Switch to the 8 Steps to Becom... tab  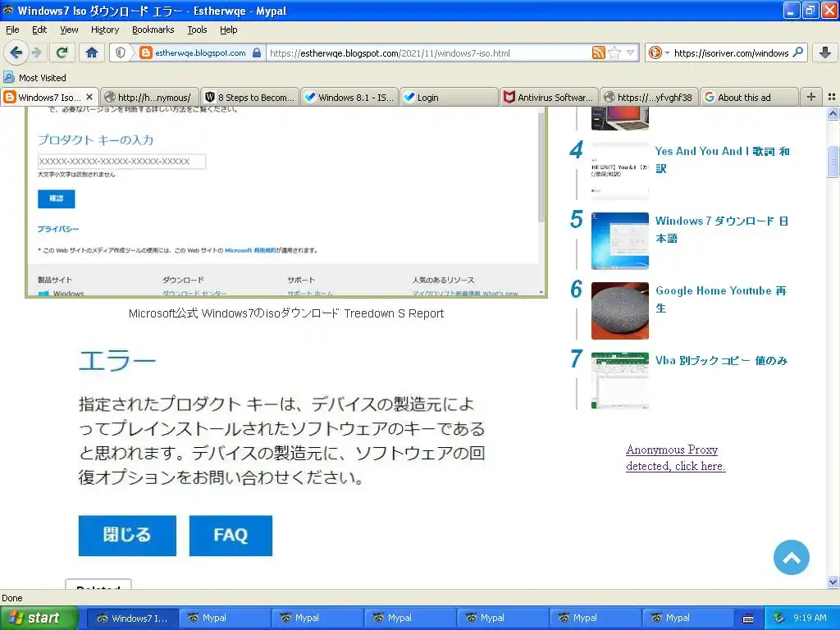pyautogui.click(x=249, y=98)
